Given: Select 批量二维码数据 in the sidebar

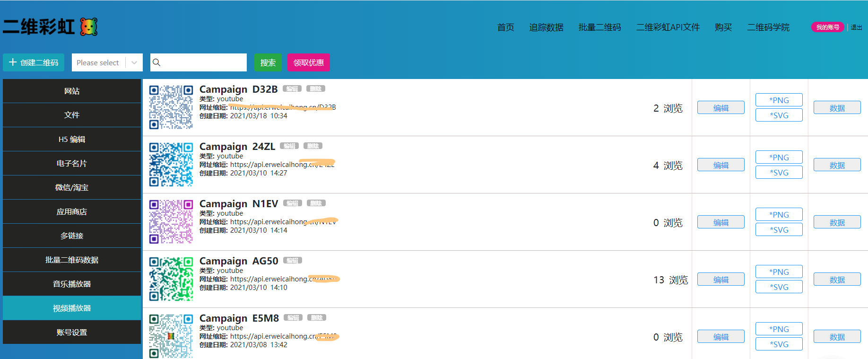Looking at the screenshot, I should point(72,260).
